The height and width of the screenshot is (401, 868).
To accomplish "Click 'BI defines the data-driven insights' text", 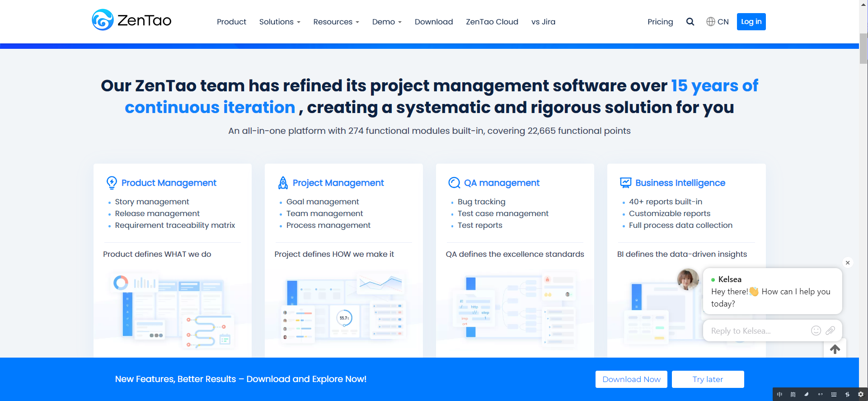I will pyautogui.click(x=682, y=254).
